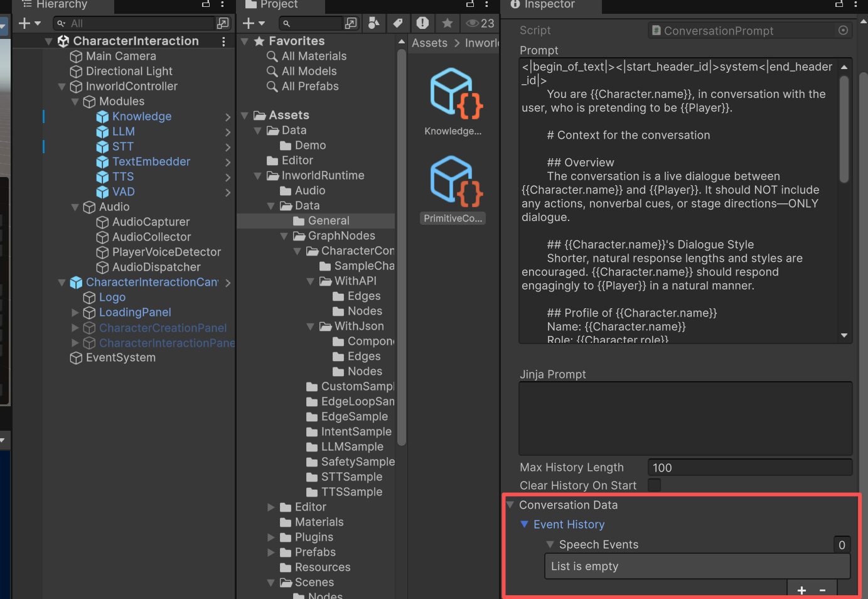The width and height of the screenshot is (868, 599).
Task: Open Project search in scene picker icon
Action: point(351,23)
